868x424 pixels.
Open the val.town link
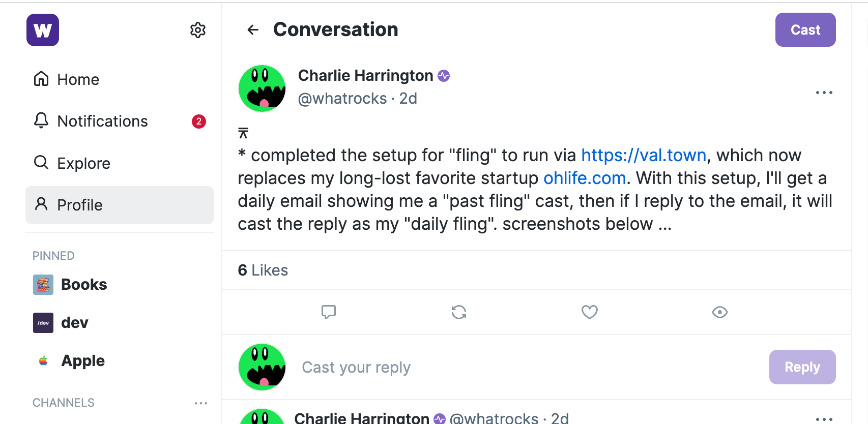point(644,155)
